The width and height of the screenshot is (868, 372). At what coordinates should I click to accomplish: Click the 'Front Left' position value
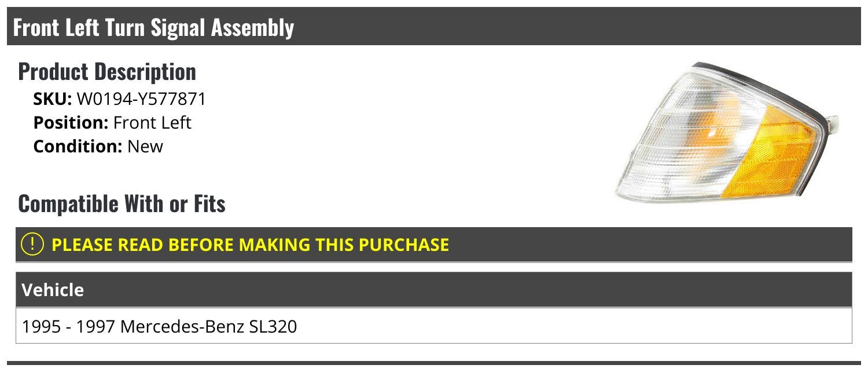point(152,122)
